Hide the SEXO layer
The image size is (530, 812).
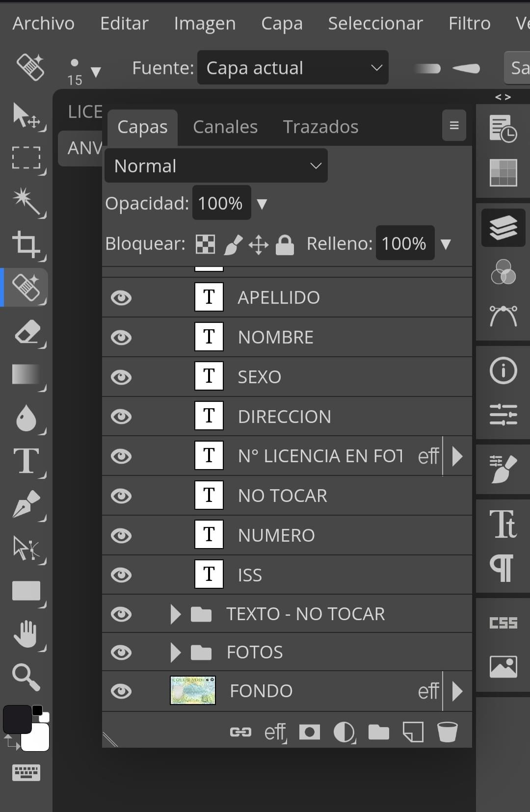121,377
